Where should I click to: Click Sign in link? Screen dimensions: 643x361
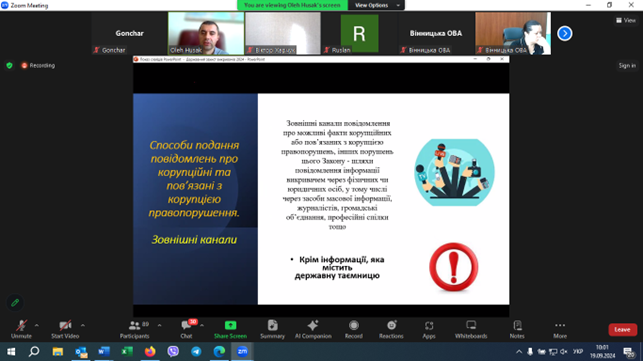627,65
